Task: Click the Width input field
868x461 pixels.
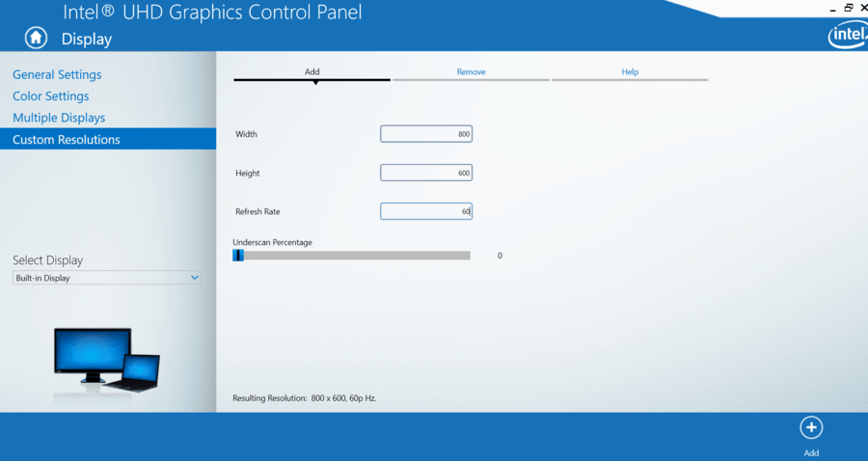Action: 426,134
